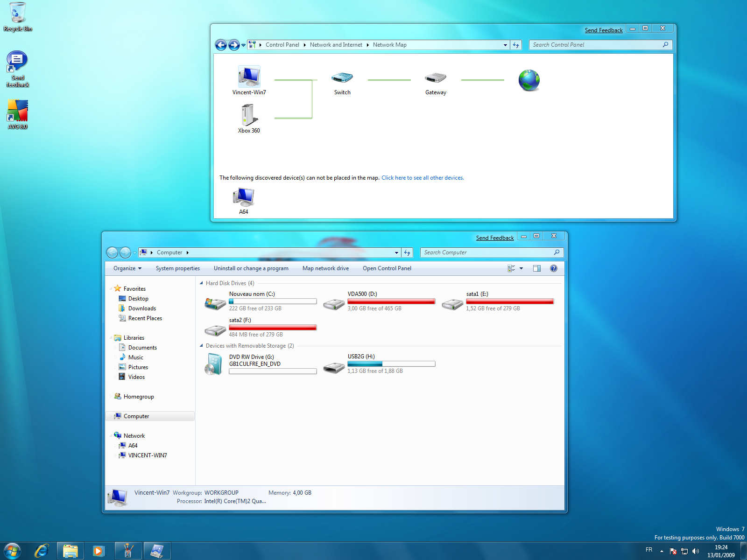Click Search Control Panel field

(x=600, y=45)
